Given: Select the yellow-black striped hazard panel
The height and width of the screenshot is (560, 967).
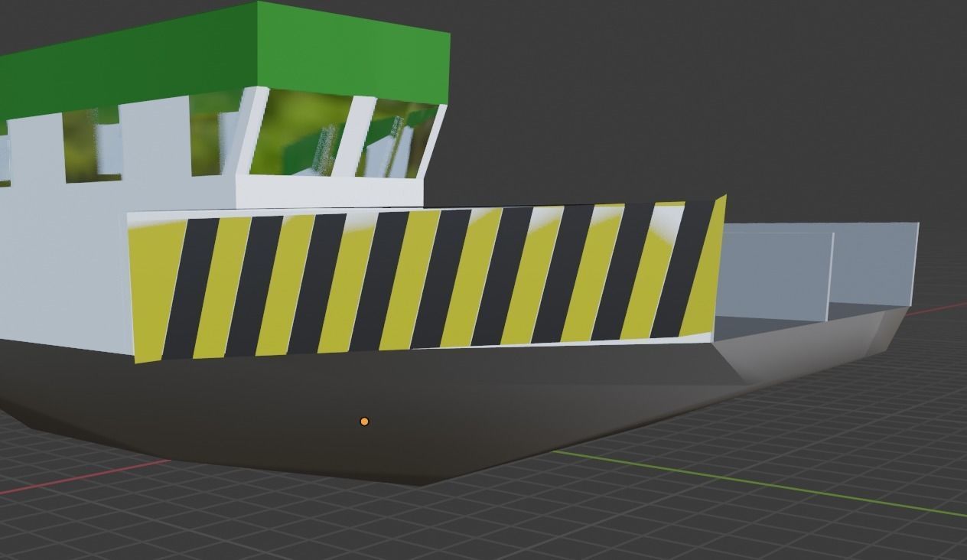Looking at the screenshot, I should pos(426,278).
